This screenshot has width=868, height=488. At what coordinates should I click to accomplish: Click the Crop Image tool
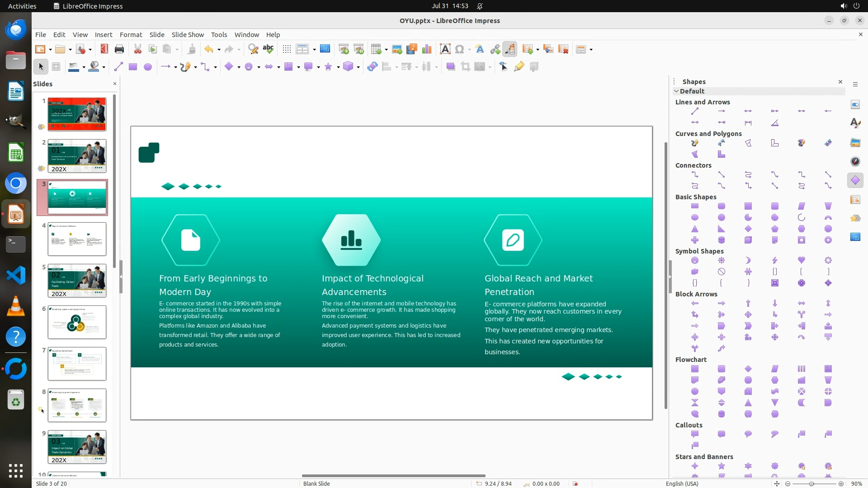click(465, 67)
